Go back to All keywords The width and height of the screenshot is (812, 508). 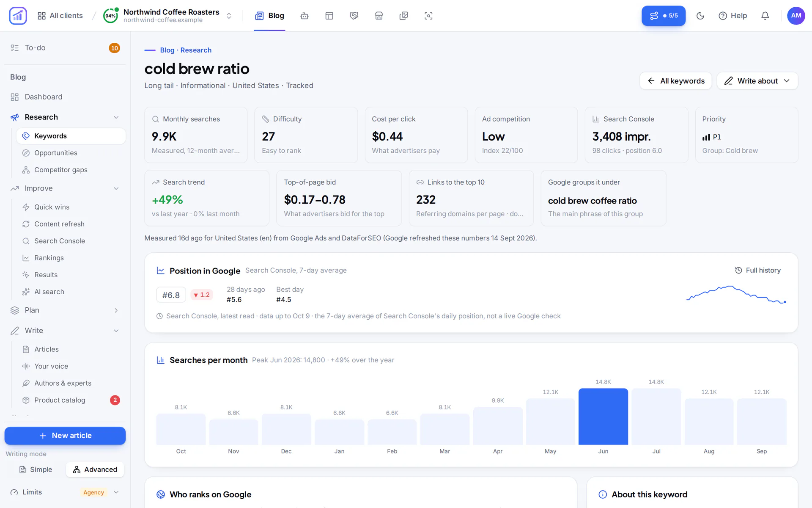pos(676,81)
